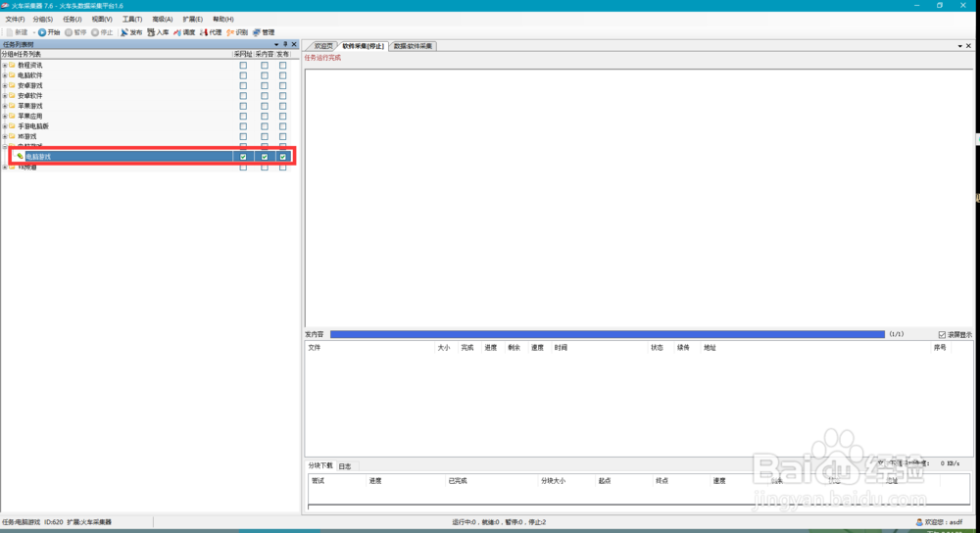Click the 采网址 column header
Viewport: 980px width, 533px height.
pos(243,54)
